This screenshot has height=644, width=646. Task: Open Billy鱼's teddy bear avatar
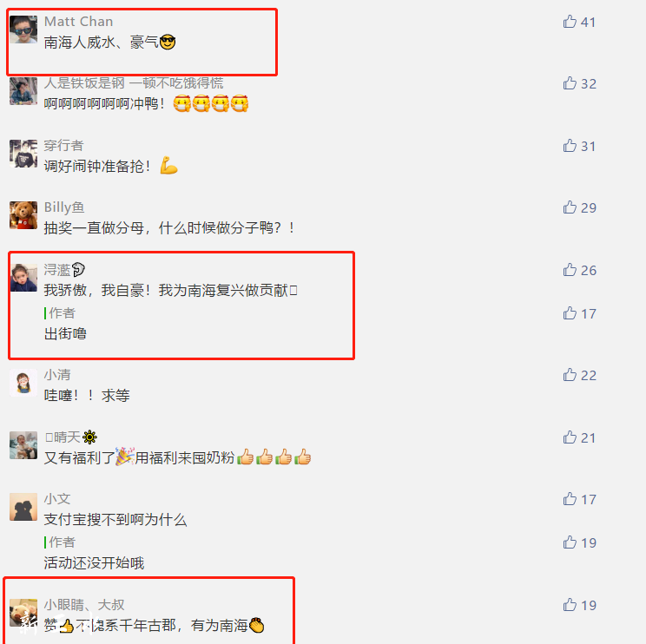pyautogui.click(x=23, y=215)
